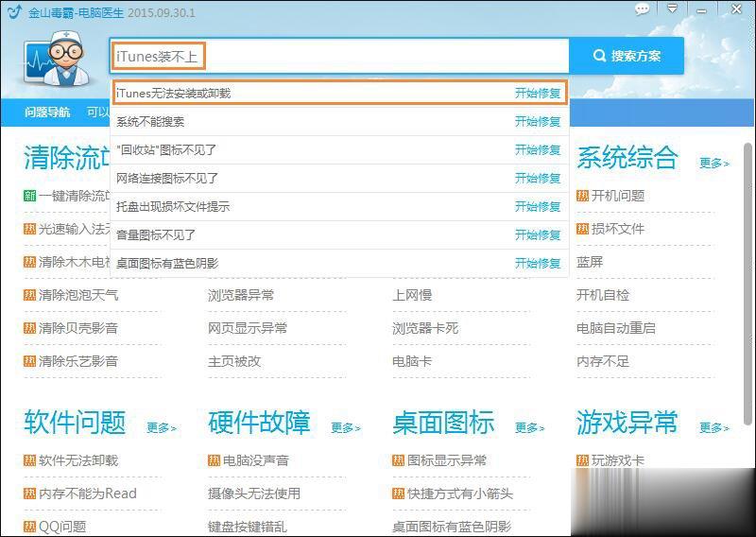This screenshot has width=756, height=537.
Task: Click hot badge icon beside 快捷方式有小箭头
Action: (398, 494)
